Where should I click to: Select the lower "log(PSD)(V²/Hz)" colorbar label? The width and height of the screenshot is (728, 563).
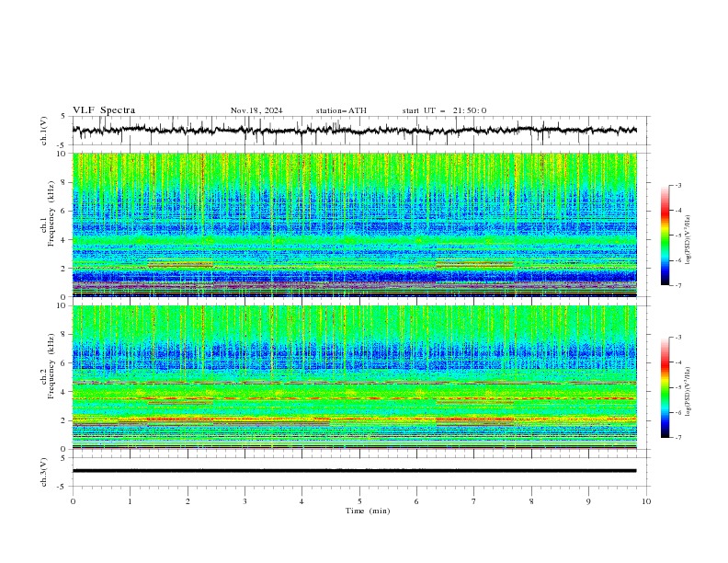(x=688, y=391)
